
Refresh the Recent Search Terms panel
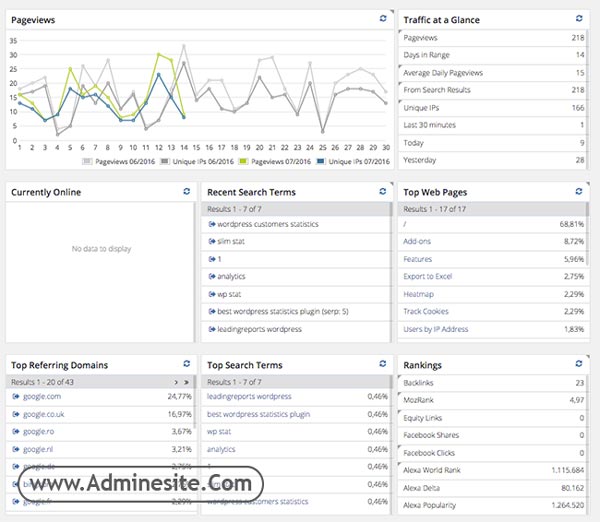point(382,191)
